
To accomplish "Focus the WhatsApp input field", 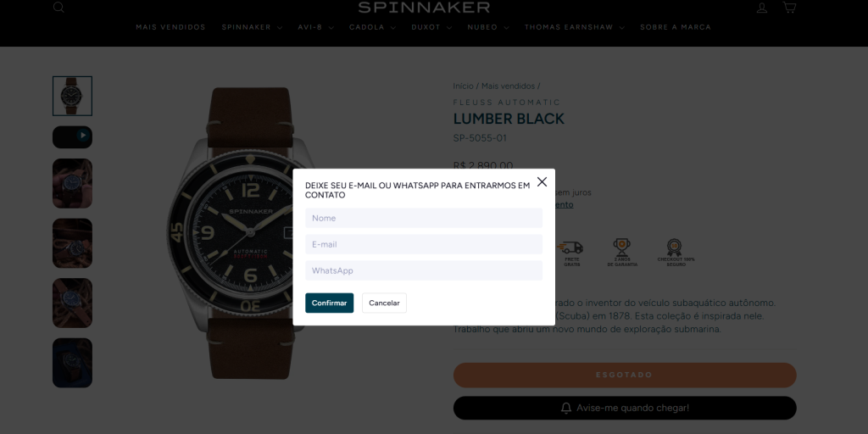I will (x=424, y=270).
